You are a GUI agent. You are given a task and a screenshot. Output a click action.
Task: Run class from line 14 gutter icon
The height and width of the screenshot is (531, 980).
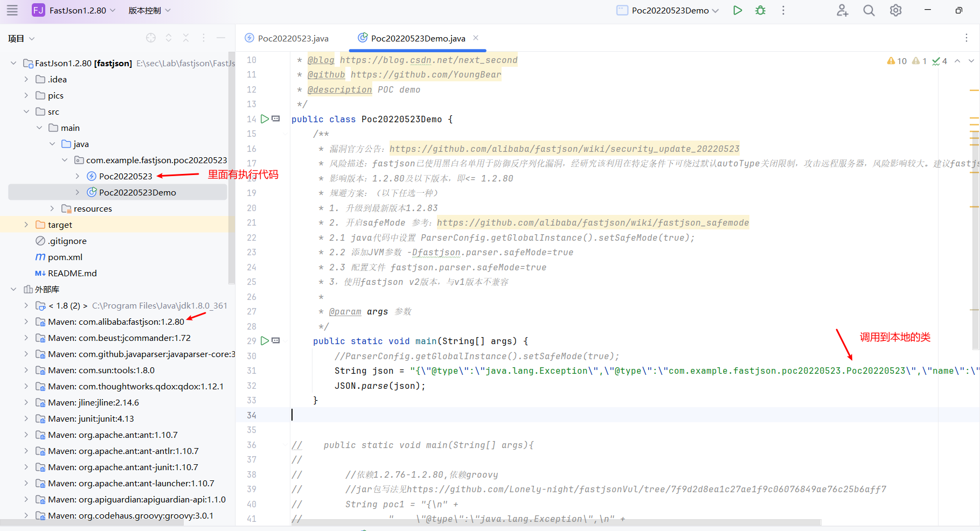point(265,119)
